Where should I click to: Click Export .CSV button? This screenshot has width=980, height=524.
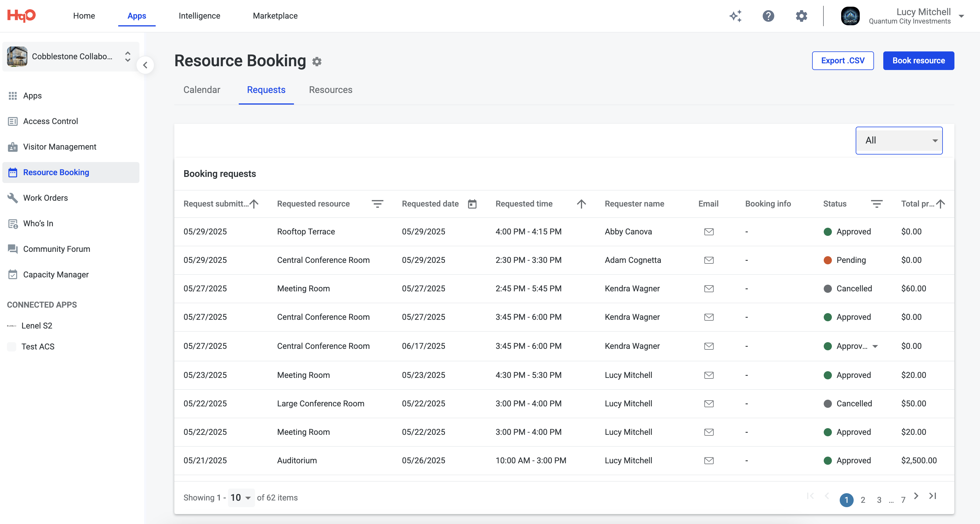[843, 60]
